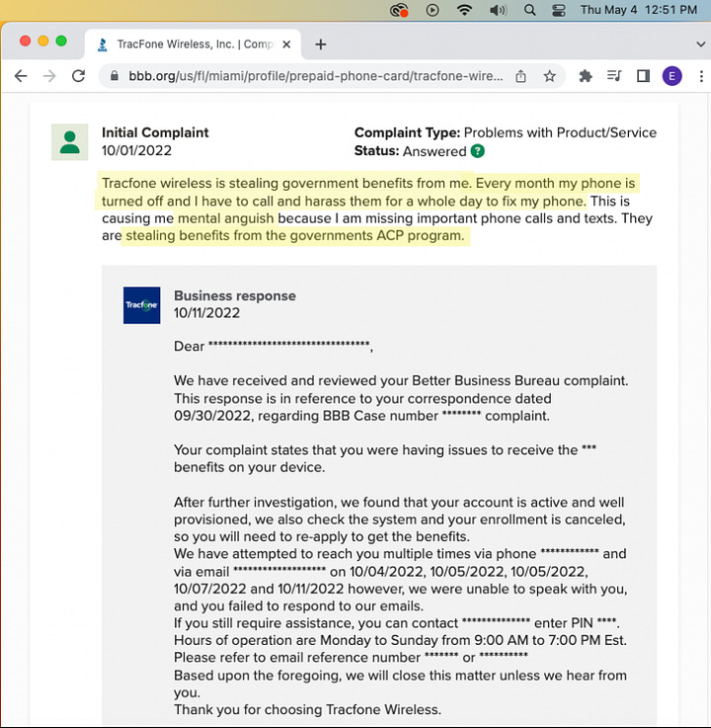Click the Creative Cloud menu bar icon
Screen dimensions: 711x728
399,10
